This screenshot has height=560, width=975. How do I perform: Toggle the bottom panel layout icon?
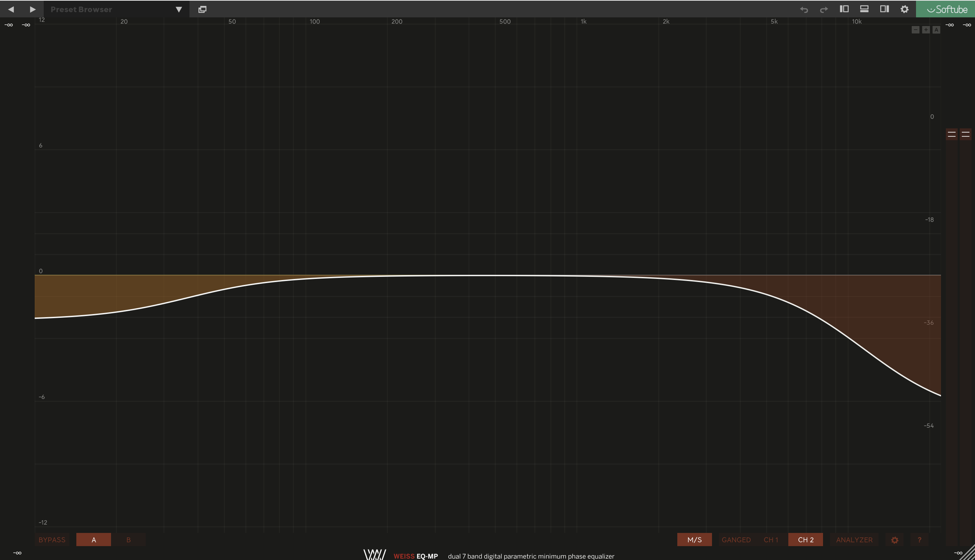pyautogui.click(x=864, y=9)
